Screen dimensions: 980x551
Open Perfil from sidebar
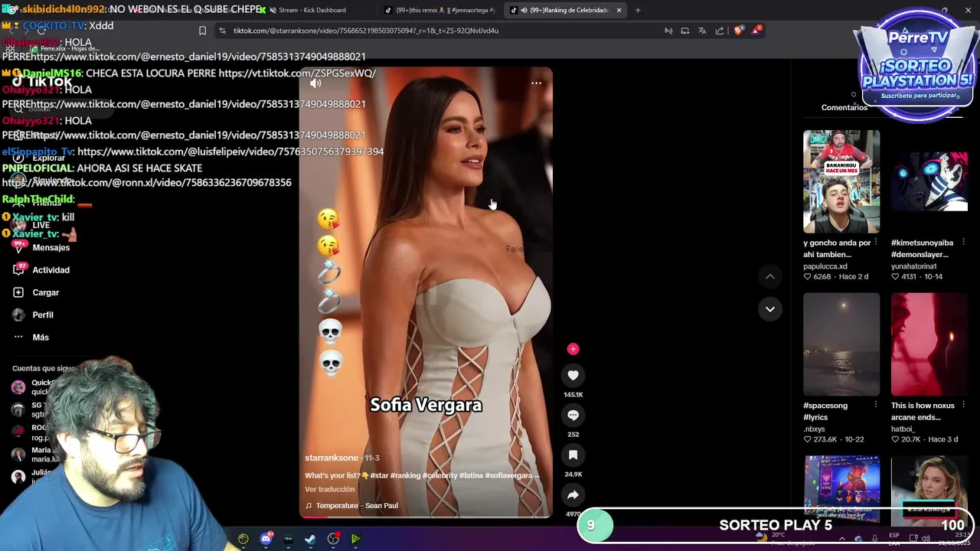click(34, 315)
